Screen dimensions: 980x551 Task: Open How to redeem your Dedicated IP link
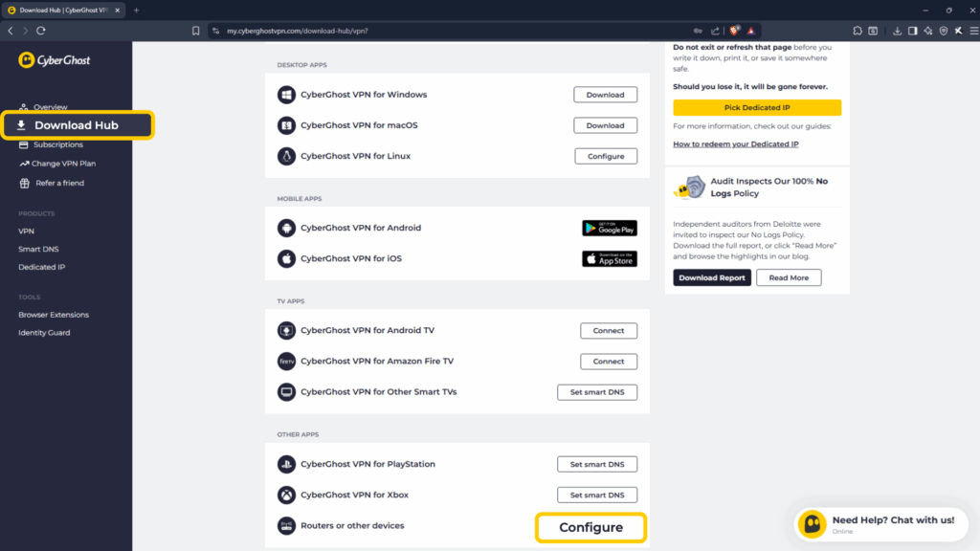coord(736,144)
